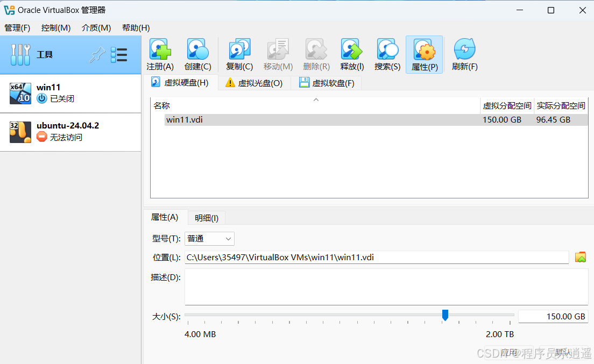Sort the list by the 名称 column header
This screenshot has height=364, width=594.
pyautogui.click(x=315, y=105)
